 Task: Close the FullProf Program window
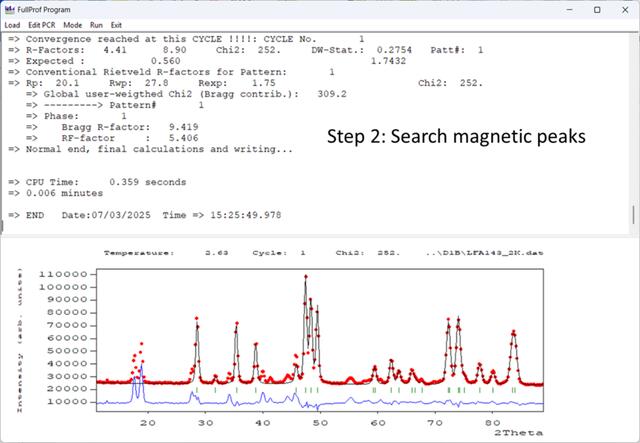(625, 9)
